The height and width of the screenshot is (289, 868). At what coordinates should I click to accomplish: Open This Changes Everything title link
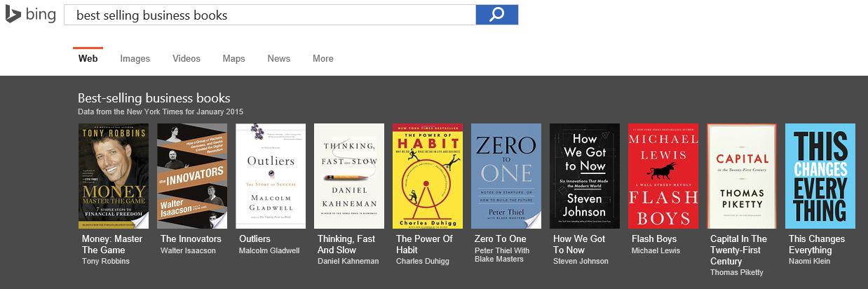[816, 244]
